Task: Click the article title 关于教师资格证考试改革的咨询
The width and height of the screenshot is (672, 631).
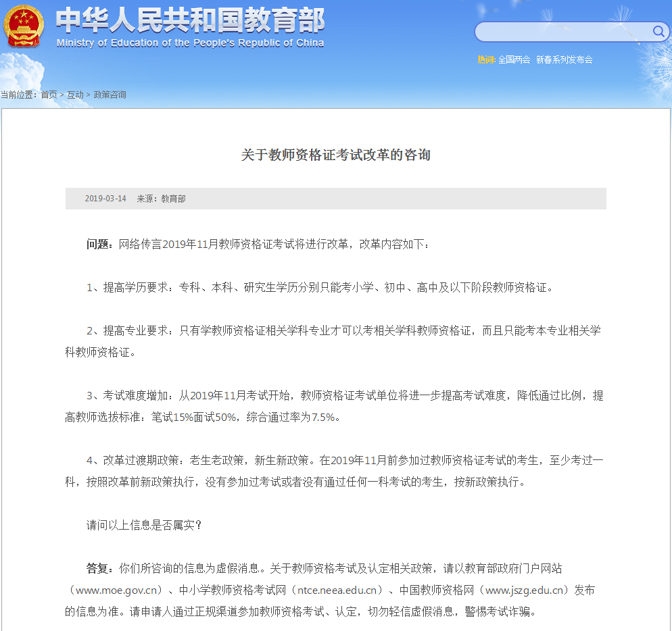Action: tap(335, 155)
